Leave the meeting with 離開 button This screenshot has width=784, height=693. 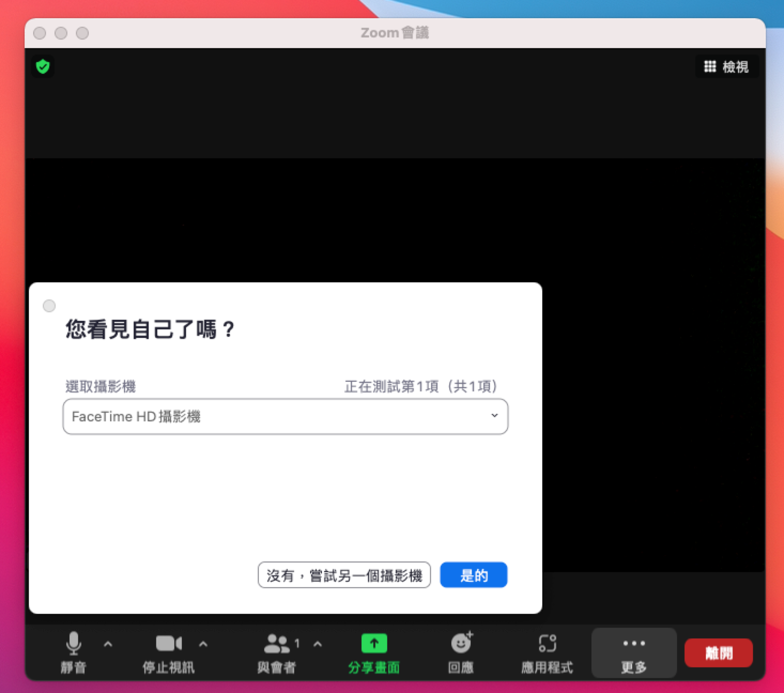click(719, 653)
